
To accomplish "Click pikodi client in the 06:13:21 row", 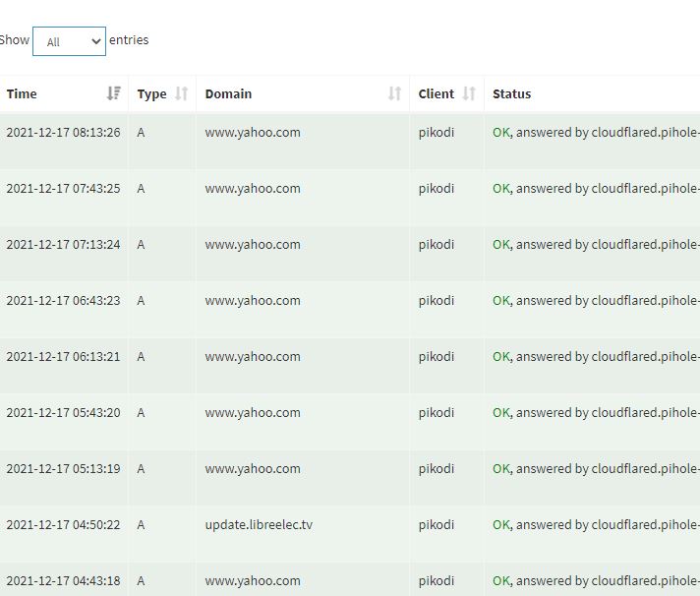I will [437, 357].
